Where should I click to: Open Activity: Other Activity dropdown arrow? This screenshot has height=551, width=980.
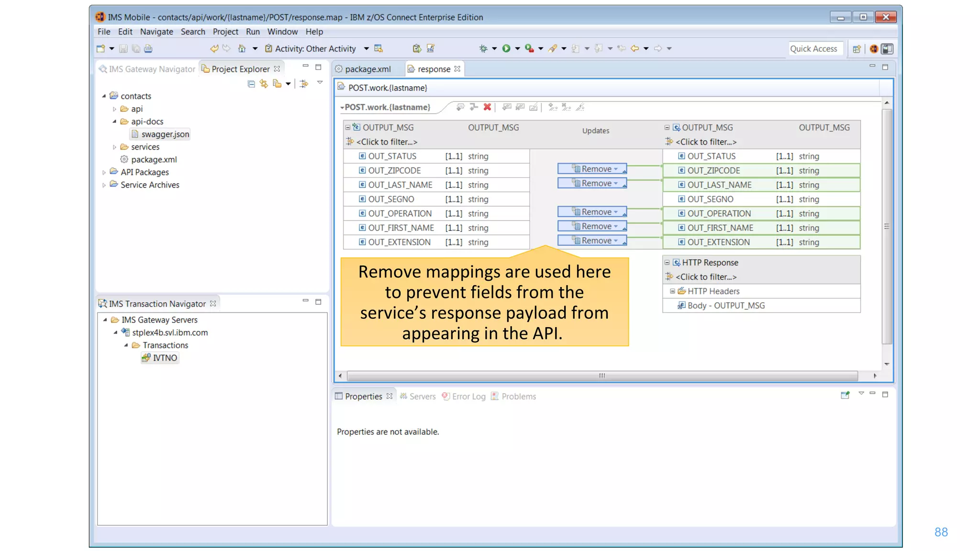coord(366,49)
